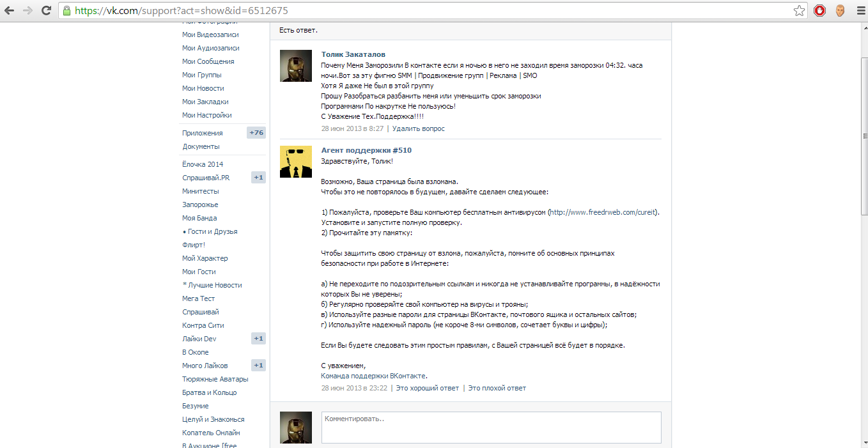
Task: Click the Комментировать comment text box
Action: (492, 428)
